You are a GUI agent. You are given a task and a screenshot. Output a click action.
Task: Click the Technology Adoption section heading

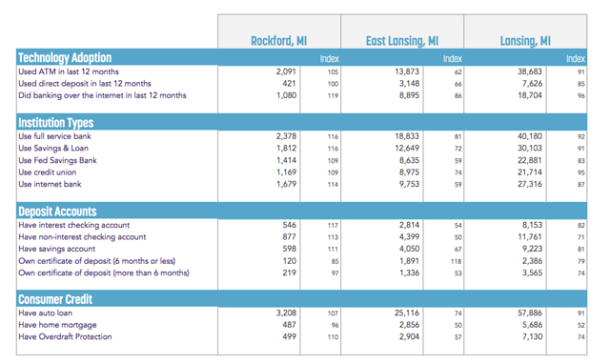click(x=65, y=58)
